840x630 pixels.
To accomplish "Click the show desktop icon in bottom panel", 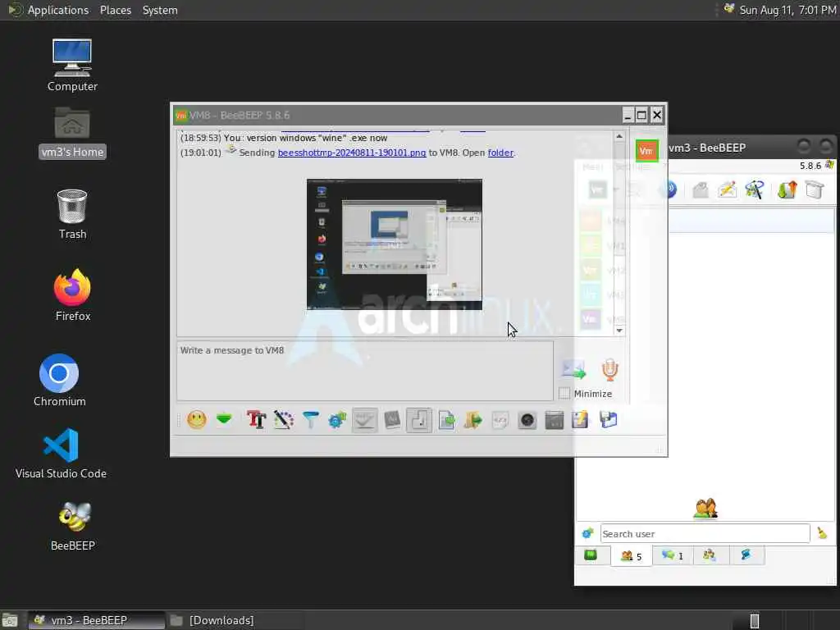I will click(9, 620).
